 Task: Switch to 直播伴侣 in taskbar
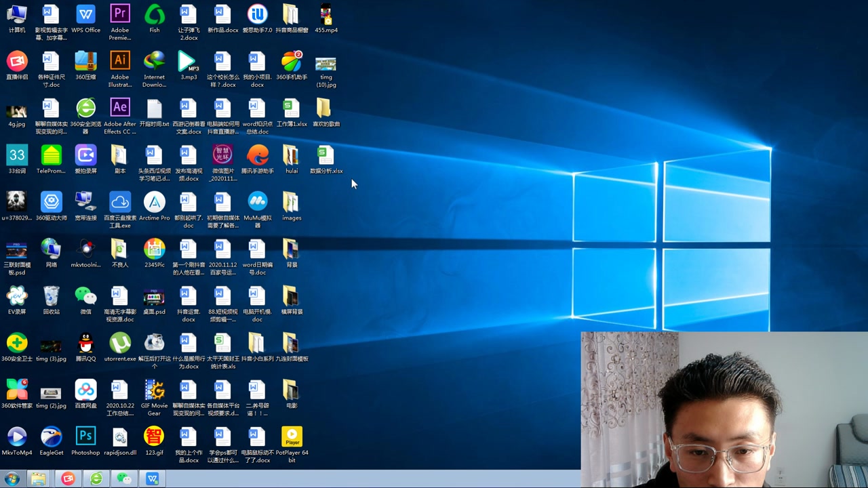(x=68, y=479)
